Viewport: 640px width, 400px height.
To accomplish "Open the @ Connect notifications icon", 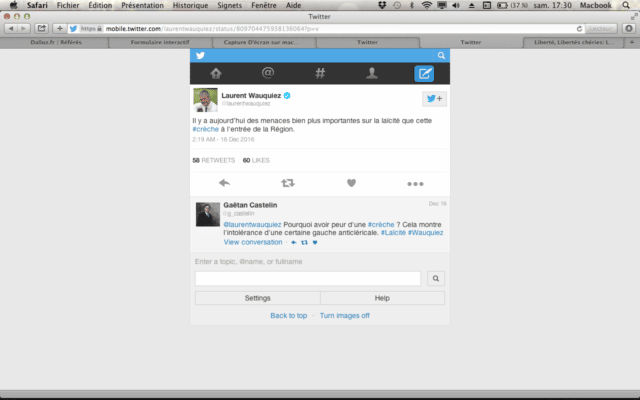I will (x=268, y=73).
